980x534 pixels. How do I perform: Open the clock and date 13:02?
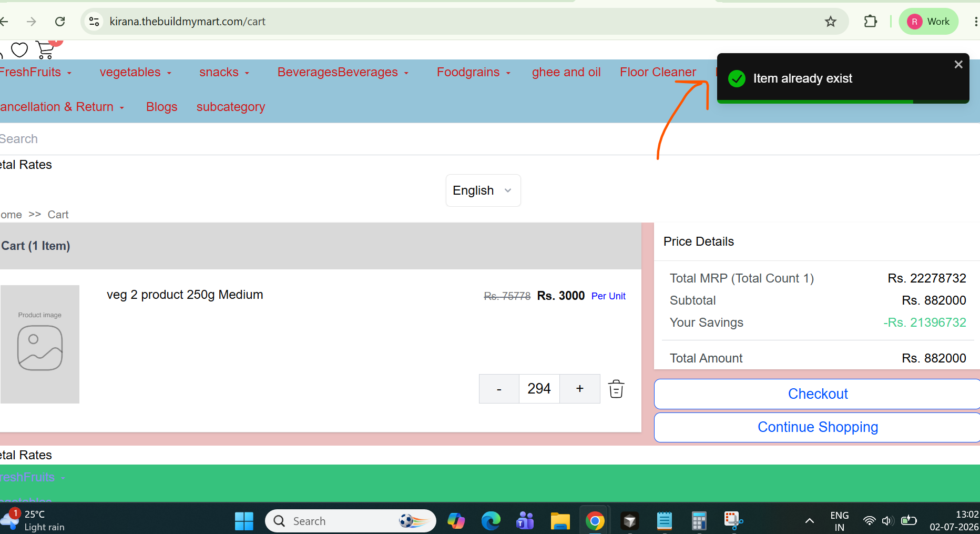pos(953,520)
